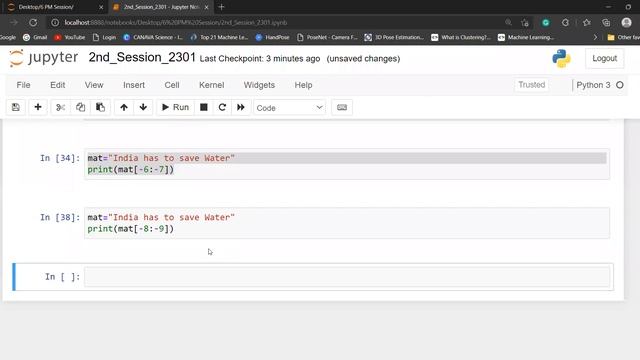
Task: Cut the selected cells with the scissors icon
Action: pyautogui.click(x=60, y=107)
